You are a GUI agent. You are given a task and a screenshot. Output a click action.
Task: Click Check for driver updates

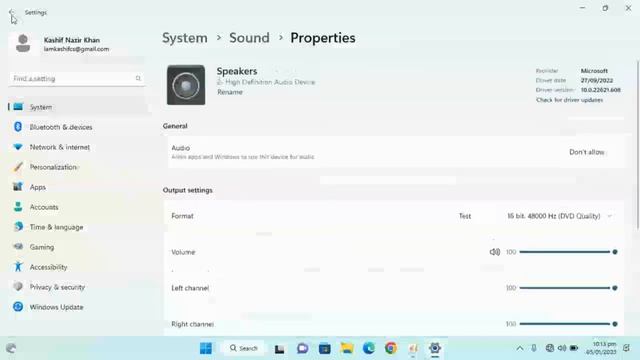569,100
